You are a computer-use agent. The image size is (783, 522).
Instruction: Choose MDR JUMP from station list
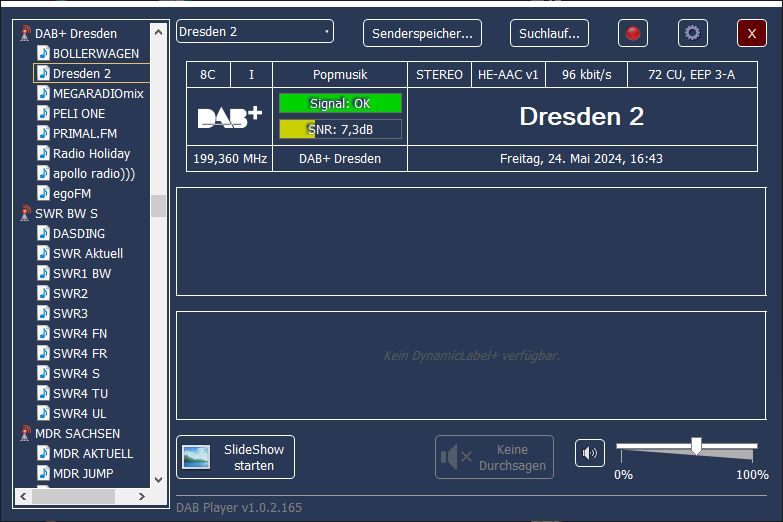coord(82,473)
